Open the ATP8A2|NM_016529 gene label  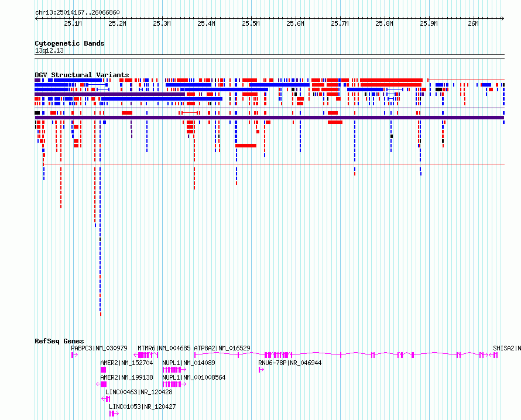(x=222, y=348)
